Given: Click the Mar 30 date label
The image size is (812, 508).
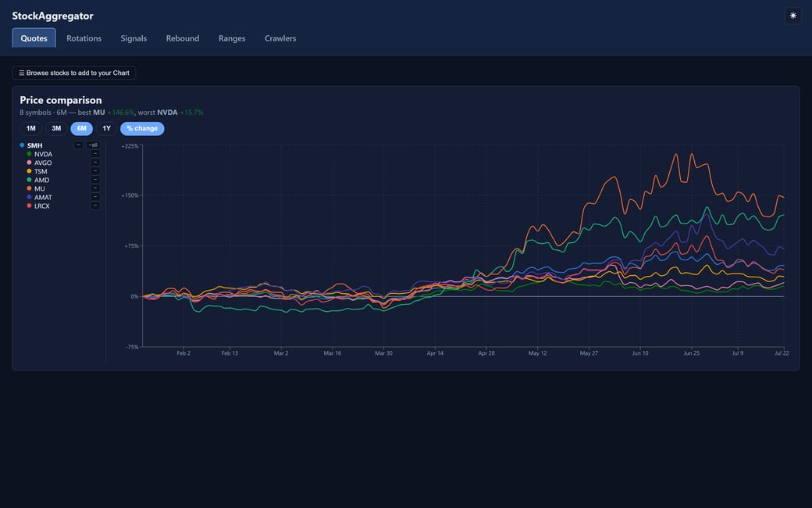Looking at the screenshot, I should click(383, 353).
